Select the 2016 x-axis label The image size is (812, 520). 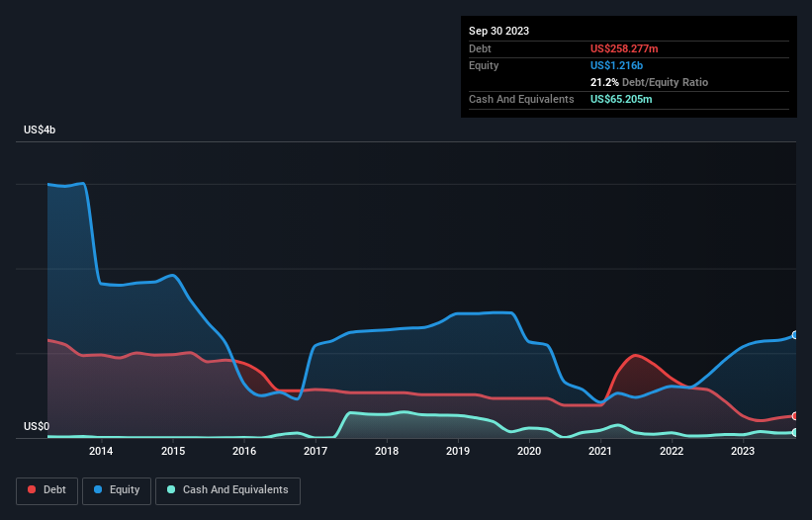[244, 451]
